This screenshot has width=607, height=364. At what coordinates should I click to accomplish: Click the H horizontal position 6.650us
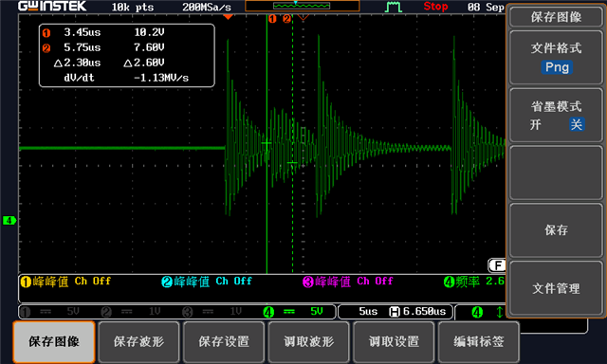[417, 312]
